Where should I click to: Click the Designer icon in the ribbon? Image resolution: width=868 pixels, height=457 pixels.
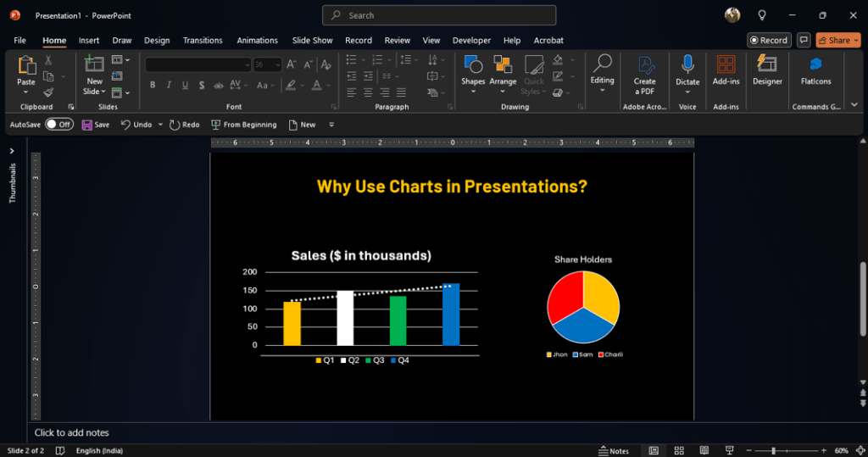click(767, 70)
